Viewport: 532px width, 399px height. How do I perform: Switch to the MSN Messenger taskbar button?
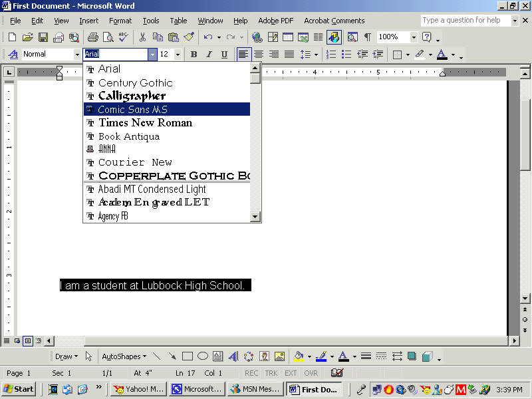[256, 389]
